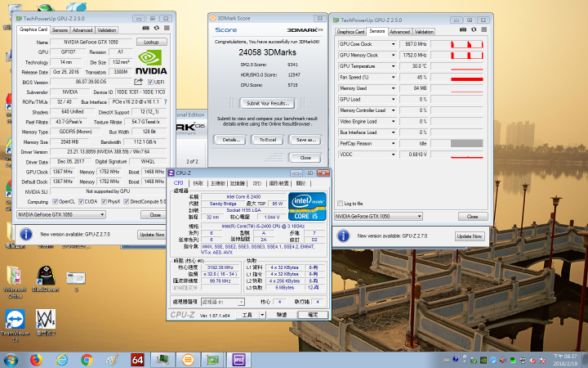Toggle the PhysX checkbox
588x368 pixels.
tap(105, 202)
